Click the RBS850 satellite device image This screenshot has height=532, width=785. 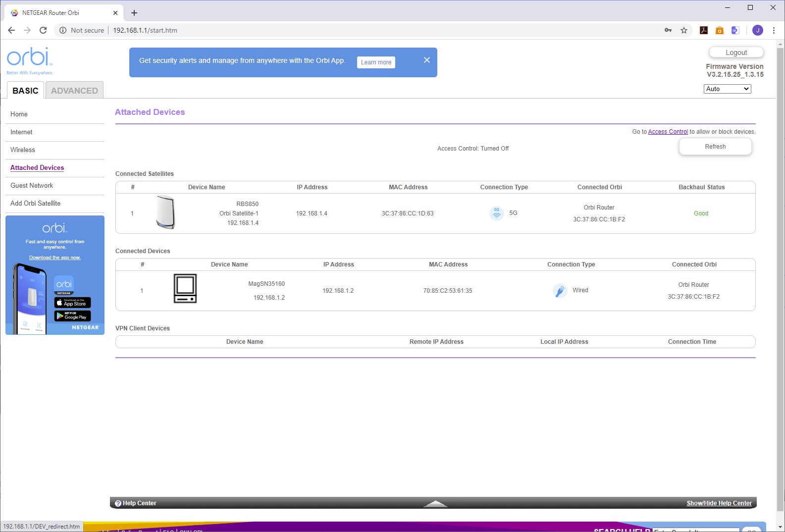(x=165, y=213)
